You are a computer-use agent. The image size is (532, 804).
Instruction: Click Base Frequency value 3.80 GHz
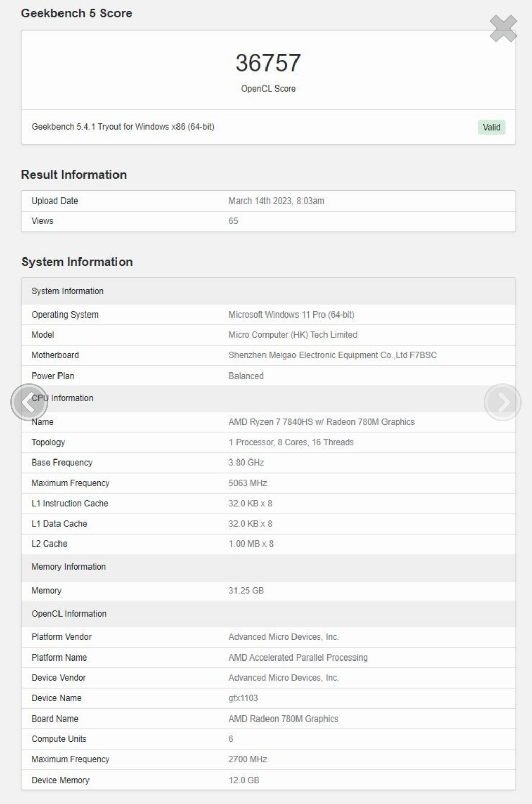(x=246, y=463)
